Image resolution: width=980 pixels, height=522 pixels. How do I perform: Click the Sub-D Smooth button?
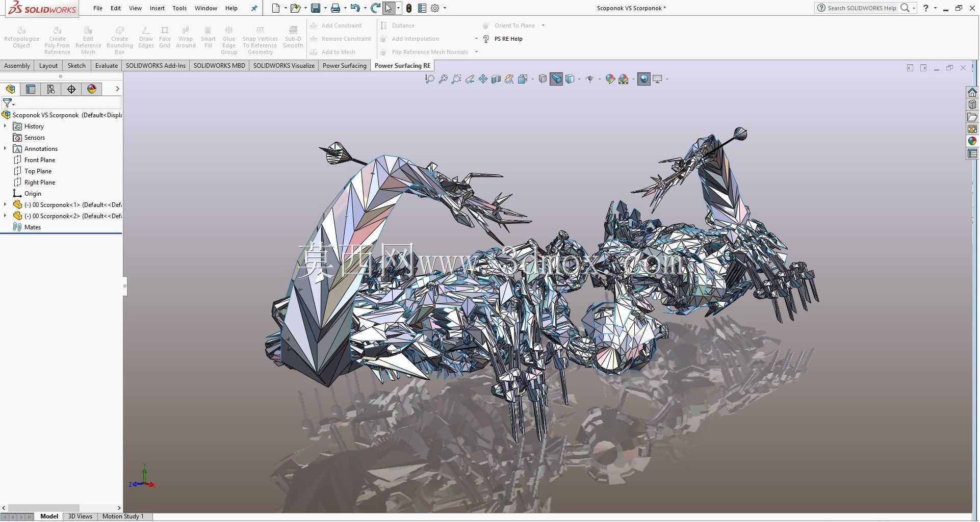pos(293,38)
